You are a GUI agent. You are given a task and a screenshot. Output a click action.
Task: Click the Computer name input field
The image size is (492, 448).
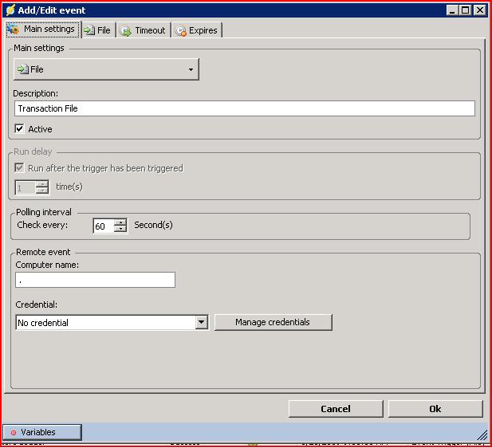click(x=95, y=280)
